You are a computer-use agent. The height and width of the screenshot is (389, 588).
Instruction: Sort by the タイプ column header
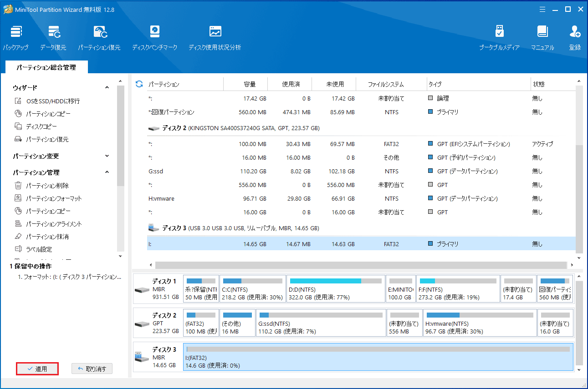[x=478, y=84]
